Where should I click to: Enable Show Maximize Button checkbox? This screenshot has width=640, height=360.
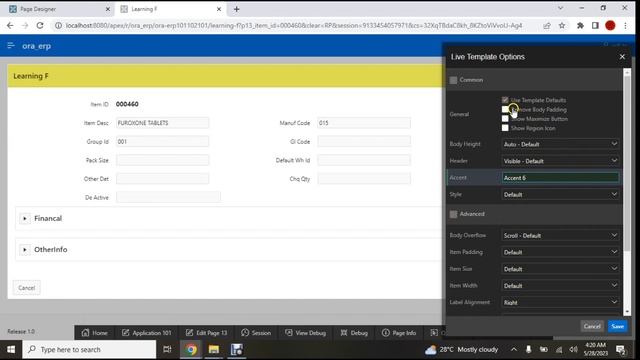pos(505,119)
